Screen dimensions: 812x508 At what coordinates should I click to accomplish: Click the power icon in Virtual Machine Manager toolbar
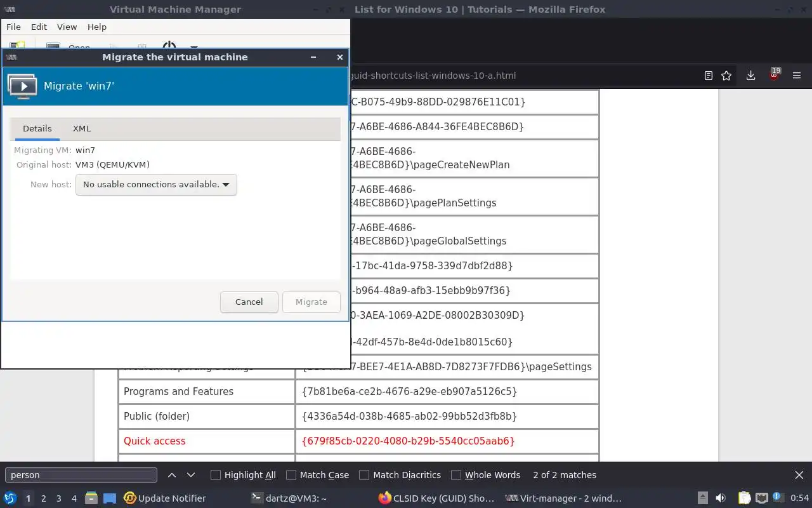click(x=169, y=46)
